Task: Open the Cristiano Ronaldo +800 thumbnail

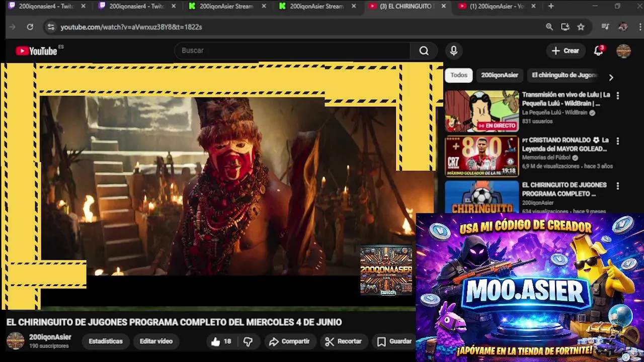Action: point(481,156)
